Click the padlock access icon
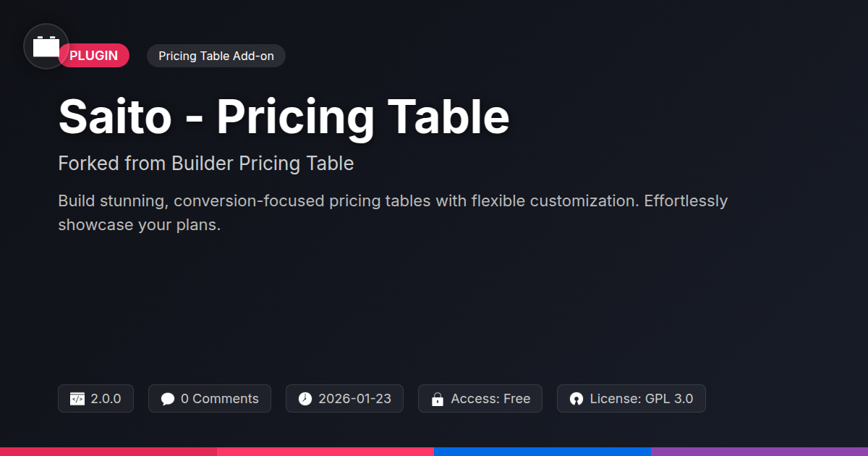Image resolution: width=868 pixels, height=456 pixels. (437, 399)
